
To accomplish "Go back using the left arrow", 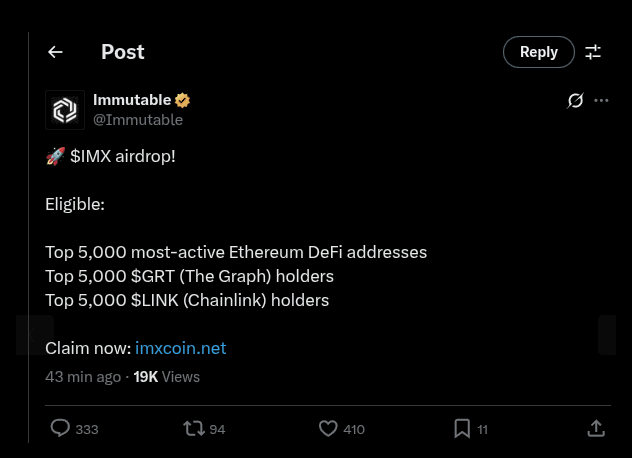I will [55, 52].
